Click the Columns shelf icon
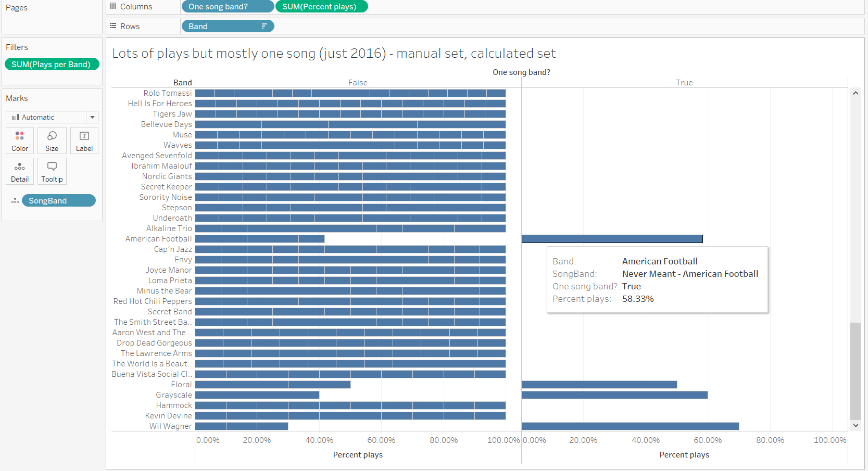Screen dimensions: 868x471 (x=113, y=6)
